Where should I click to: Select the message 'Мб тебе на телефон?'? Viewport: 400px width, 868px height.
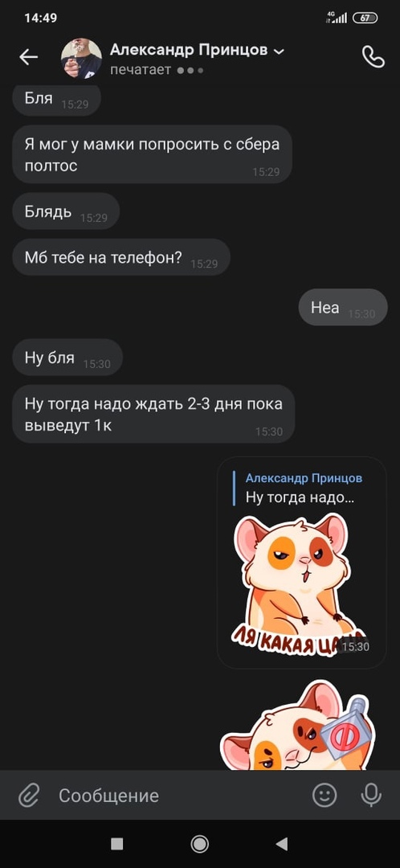pyautogui.click(x=121, y=257)
